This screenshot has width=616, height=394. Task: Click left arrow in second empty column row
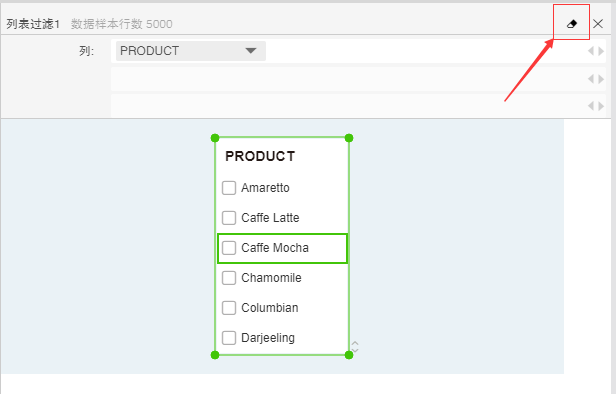(590, 79)
